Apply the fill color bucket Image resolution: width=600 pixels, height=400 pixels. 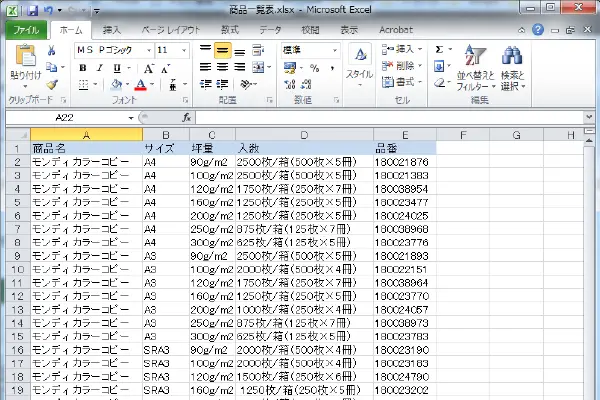[x=116, y=85]
